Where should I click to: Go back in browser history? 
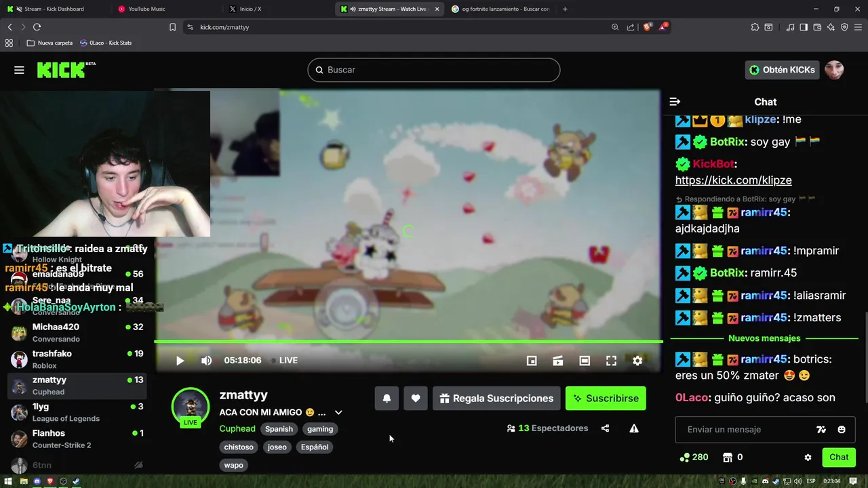point(9,27)
